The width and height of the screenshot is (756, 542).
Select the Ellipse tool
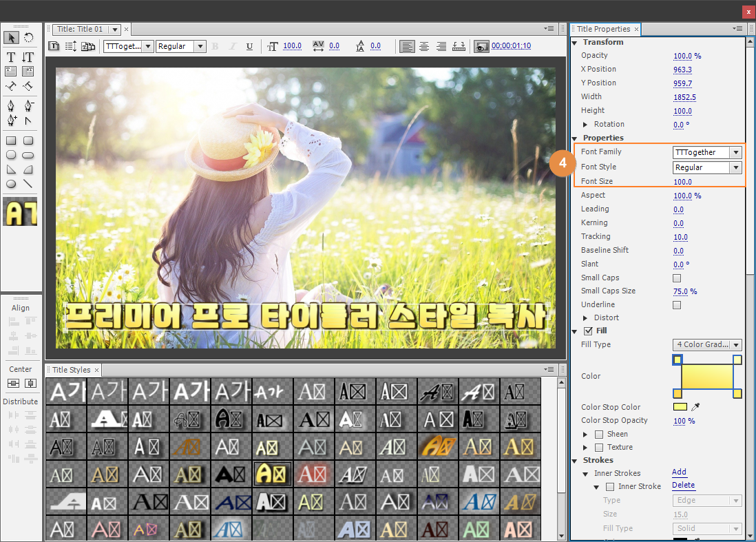tap(11, 184)
